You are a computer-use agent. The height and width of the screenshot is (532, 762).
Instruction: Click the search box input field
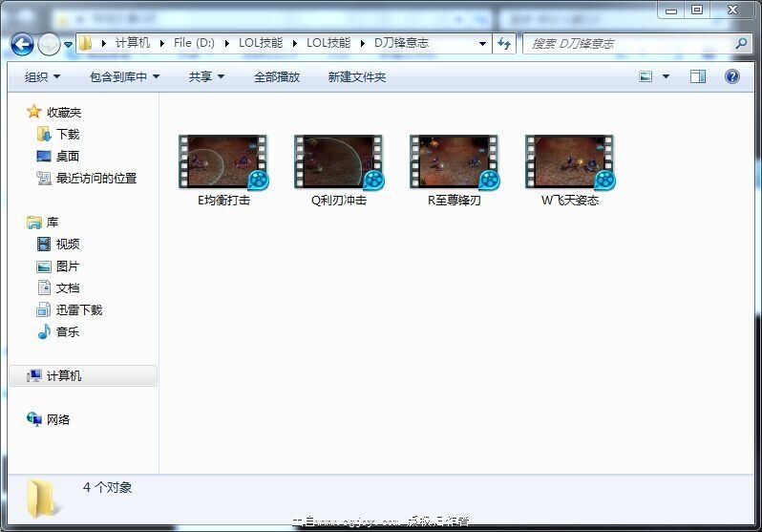(x=625, y=44)
